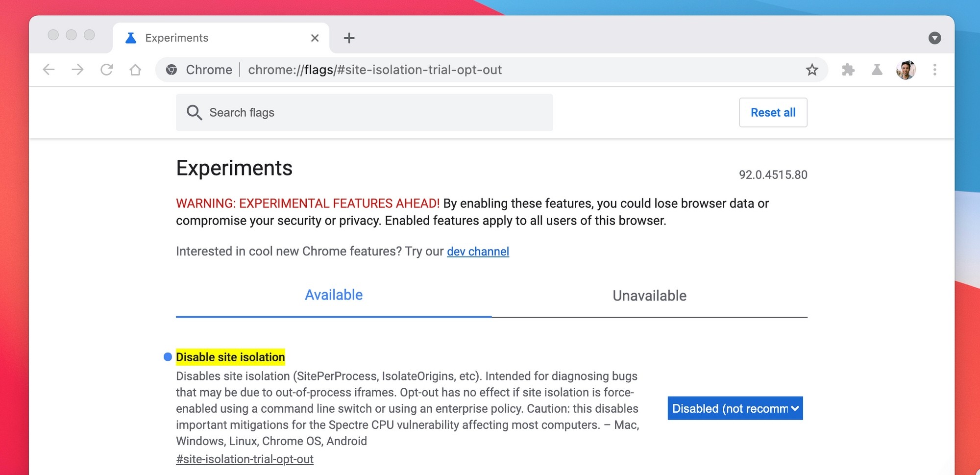Viewport: 980px width, 475px height.
Task: Open the tab search dropdown arrow
Action: click(x=934, y=38)
